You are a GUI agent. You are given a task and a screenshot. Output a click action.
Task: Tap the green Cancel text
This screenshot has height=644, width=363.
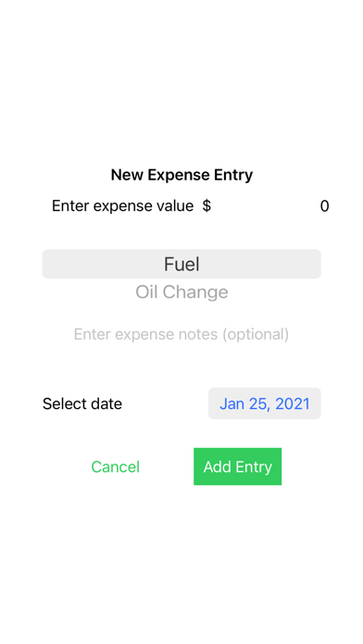pyautogui.click(x=116, y=466)
